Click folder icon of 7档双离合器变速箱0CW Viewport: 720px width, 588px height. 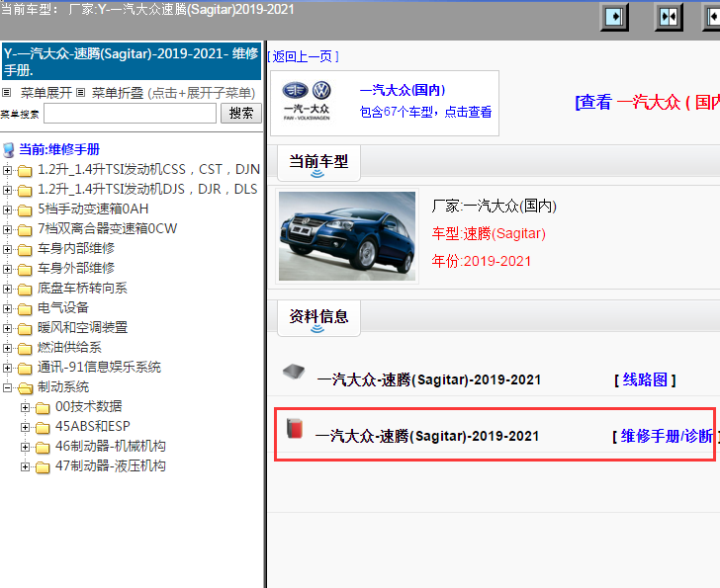pos(25,230)
